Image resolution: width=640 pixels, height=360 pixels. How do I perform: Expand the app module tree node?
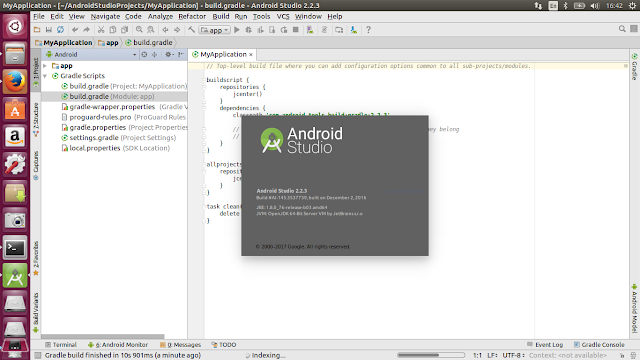pyautogui.click(x=45, y=66)
